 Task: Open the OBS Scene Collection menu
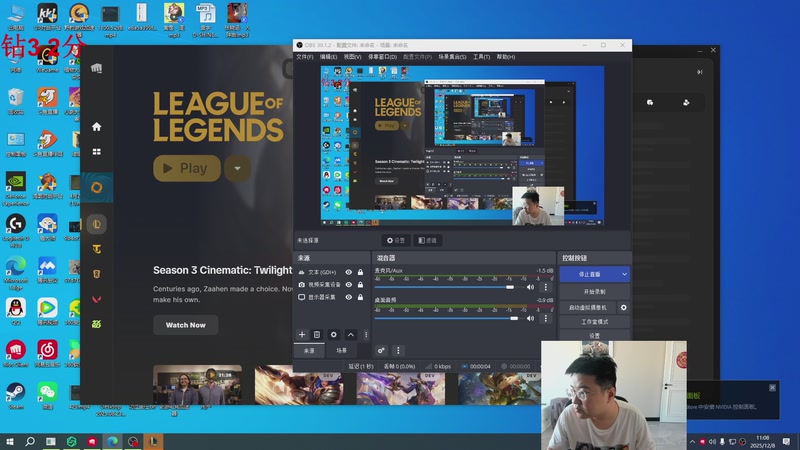(x=452, y=57)
